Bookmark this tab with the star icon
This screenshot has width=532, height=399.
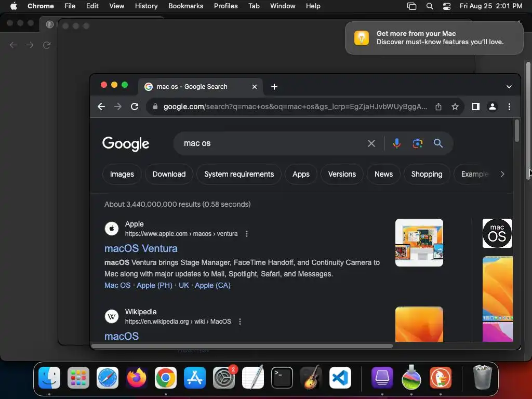(x=455, y=107)
